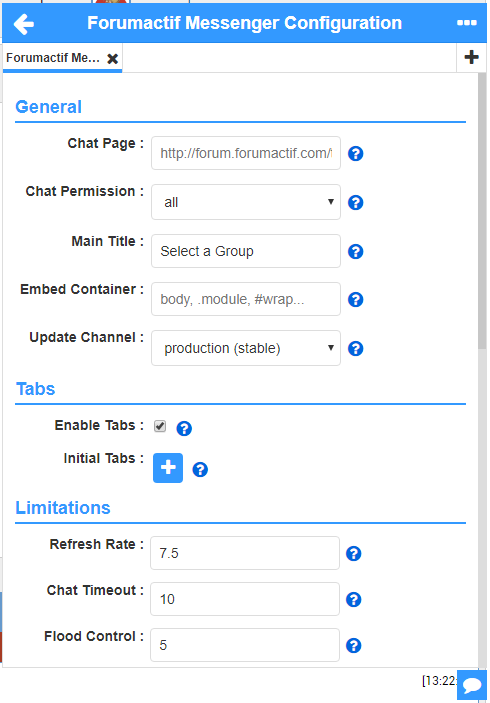
Task: Add a new tab with plus icon
Action: [471, 57]
